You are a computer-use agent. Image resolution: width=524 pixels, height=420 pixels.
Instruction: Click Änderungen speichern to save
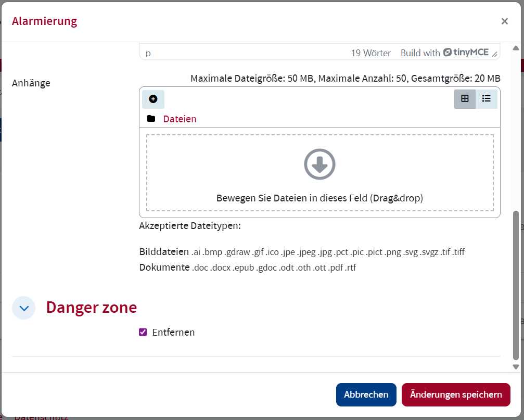pyautogui.click(x=456, y=394)
